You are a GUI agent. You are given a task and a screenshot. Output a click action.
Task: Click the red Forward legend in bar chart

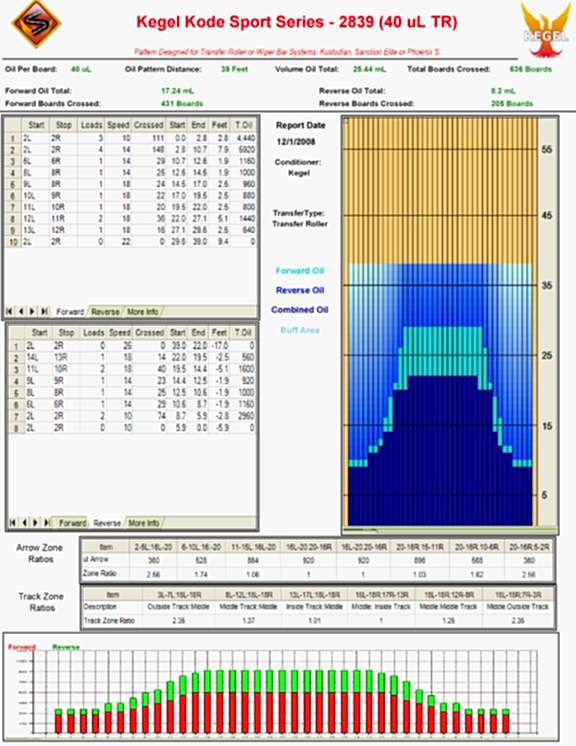(22, 647)
